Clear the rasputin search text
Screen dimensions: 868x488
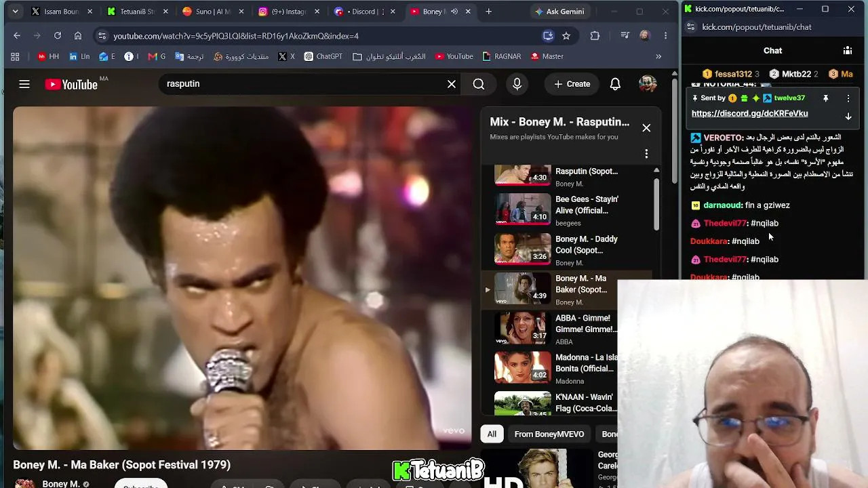tap(452, 84)
